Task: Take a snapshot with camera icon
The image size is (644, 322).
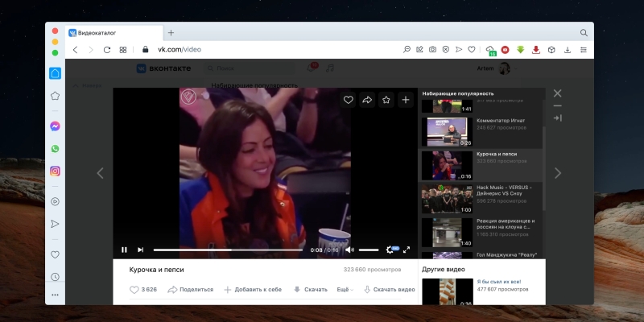Action: (x=432, y=49)
